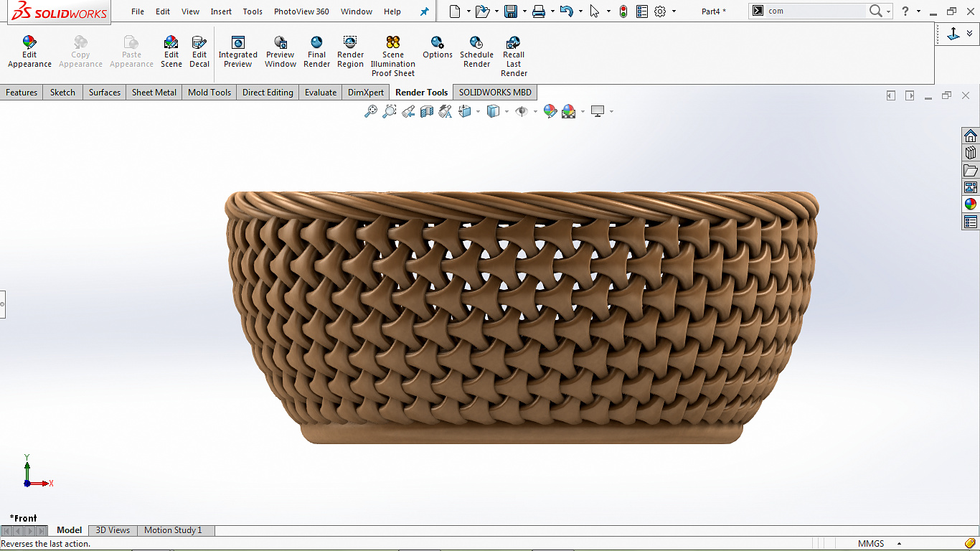Click the Recall Last Render button
This screenshot has height=551, width=980.
coord(514,56)
